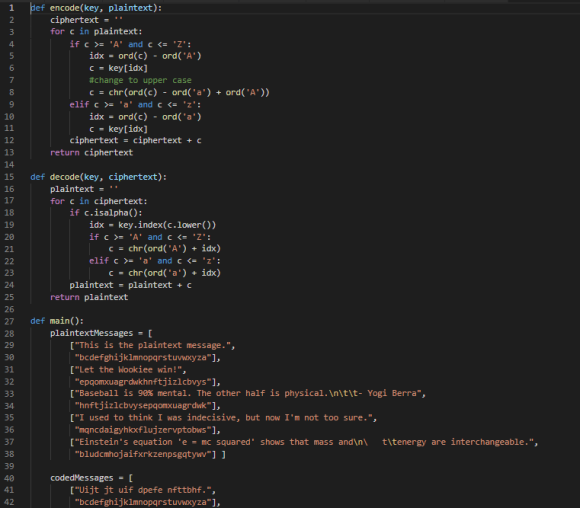Click the plaintextMessages variable on line 28
Screen dimensions: 580x508
[x=91, y=333]
